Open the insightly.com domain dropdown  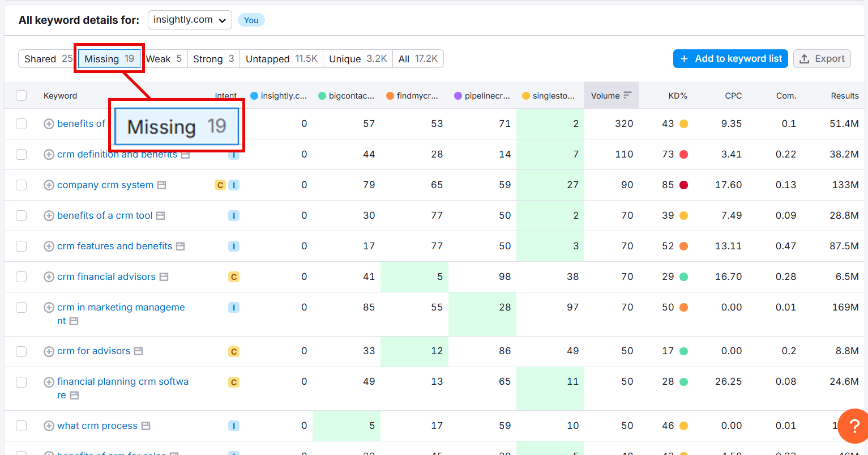pos(190,20)
